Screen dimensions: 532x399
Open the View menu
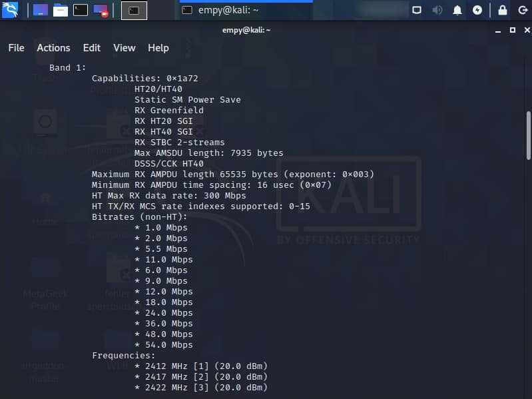125,48
